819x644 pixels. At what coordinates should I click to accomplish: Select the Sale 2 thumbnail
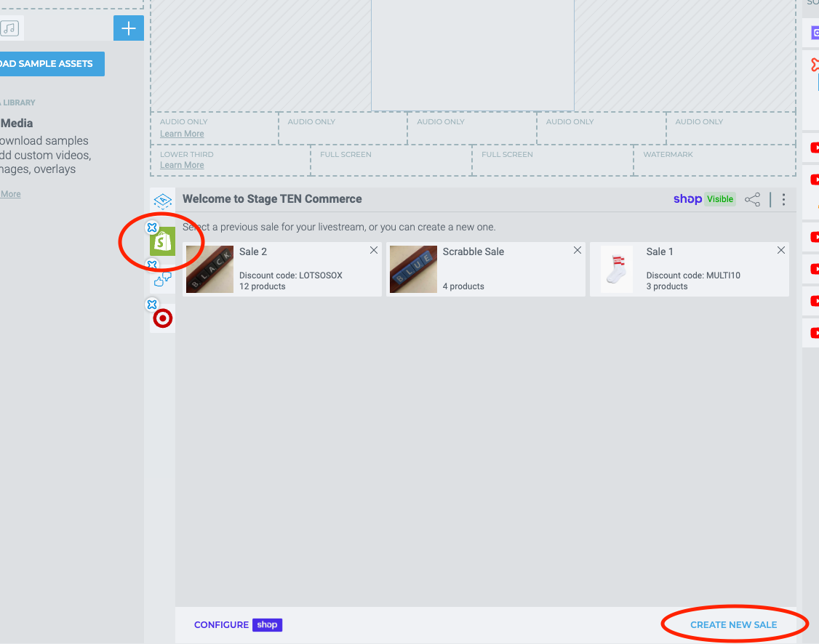[210, 269]
